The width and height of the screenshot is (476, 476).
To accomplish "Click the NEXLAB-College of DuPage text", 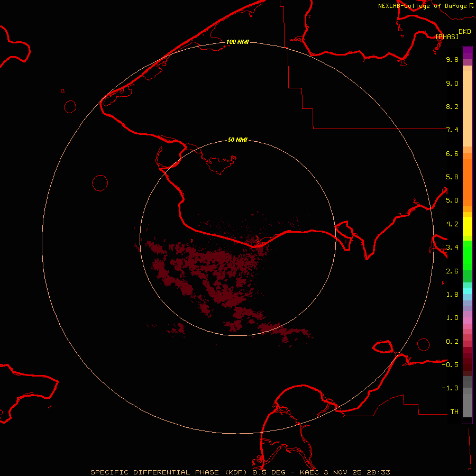I will click(x=423, y=6).
